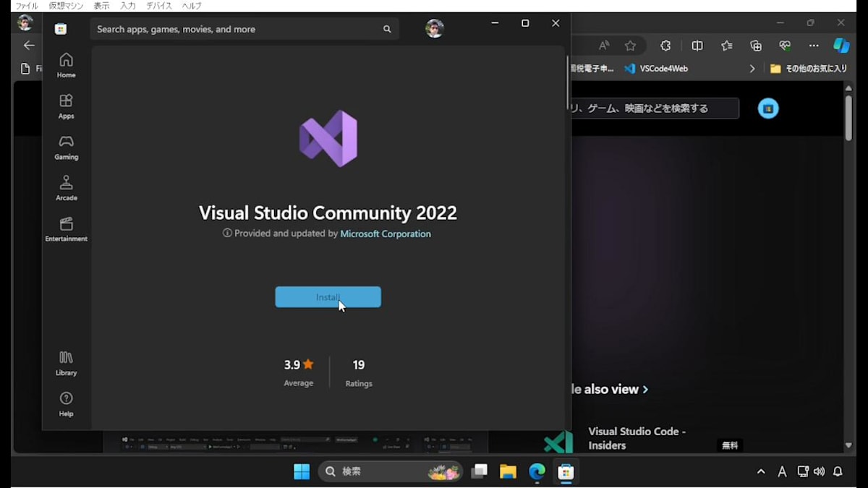868x488 pixels.
Task: Open the Apps section in Store sidebar
Action: tap(66, 106)
